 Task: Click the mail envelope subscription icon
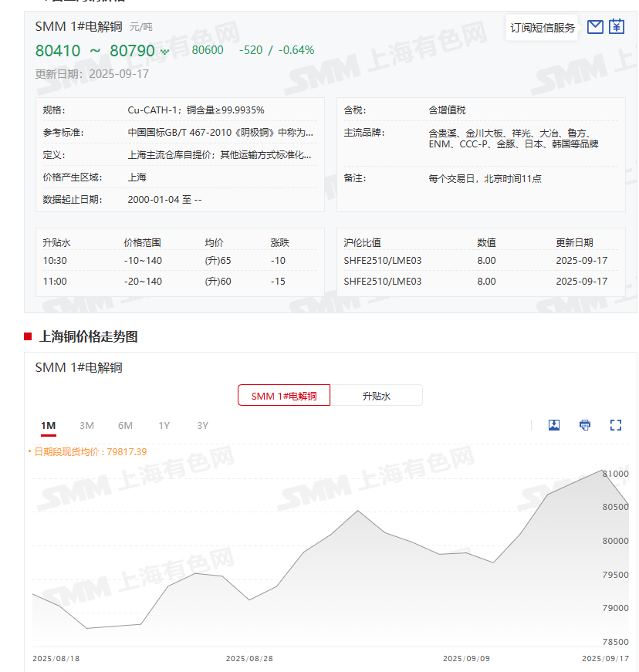pos(595,27)
